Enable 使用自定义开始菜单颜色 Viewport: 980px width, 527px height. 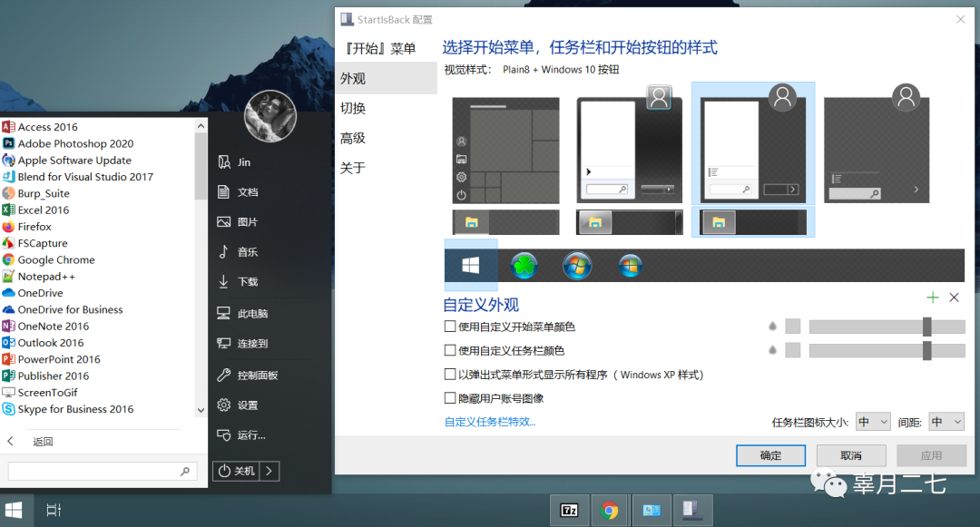[x=450, y=326]
